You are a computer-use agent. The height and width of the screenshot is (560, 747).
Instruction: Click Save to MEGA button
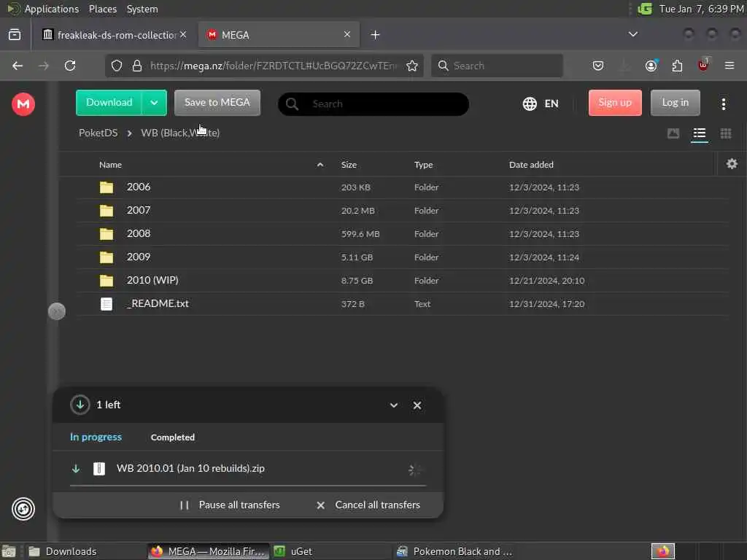click(217, 103)
